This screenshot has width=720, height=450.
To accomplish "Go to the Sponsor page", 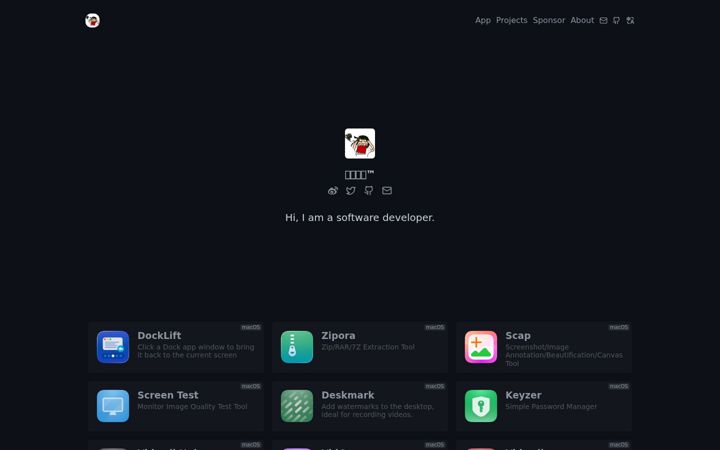I will click(x=549, y=20).
